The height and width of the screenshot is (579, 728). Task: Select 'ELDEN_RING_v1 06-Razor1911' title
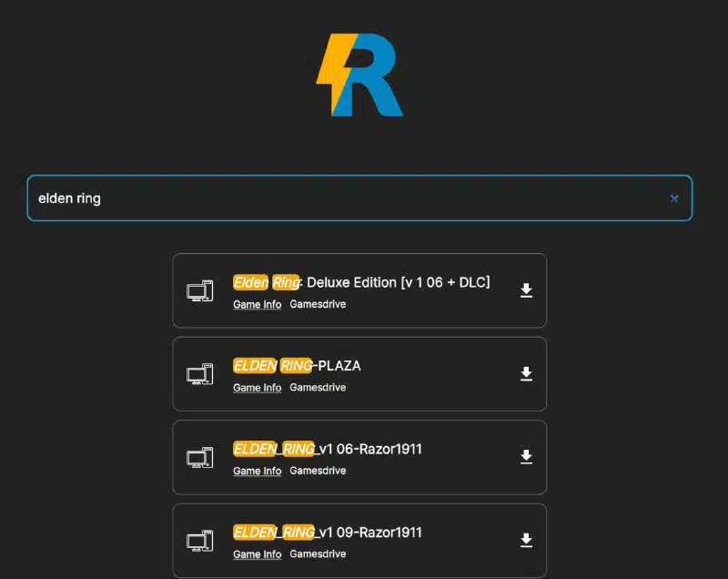click(x=328, y=449)
